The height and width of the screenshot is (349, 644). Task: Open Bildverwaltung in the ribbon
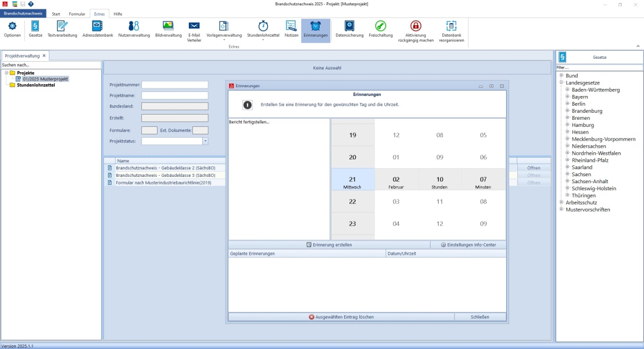[x=169, y=30]
